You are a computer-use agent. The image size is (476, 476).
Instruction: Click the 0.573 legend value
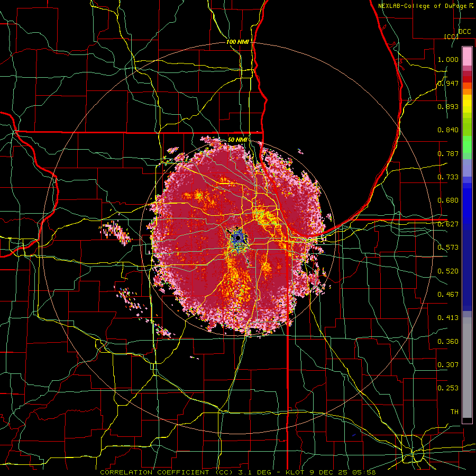click(x=448, y=248)
